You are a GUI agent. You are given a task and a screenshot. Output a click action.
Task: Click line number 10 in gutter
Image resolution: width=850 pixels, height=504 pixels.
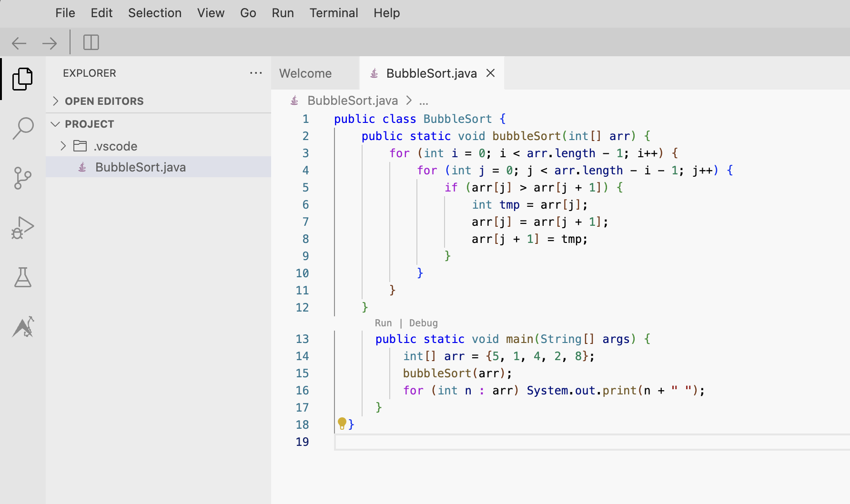[302, 273]
